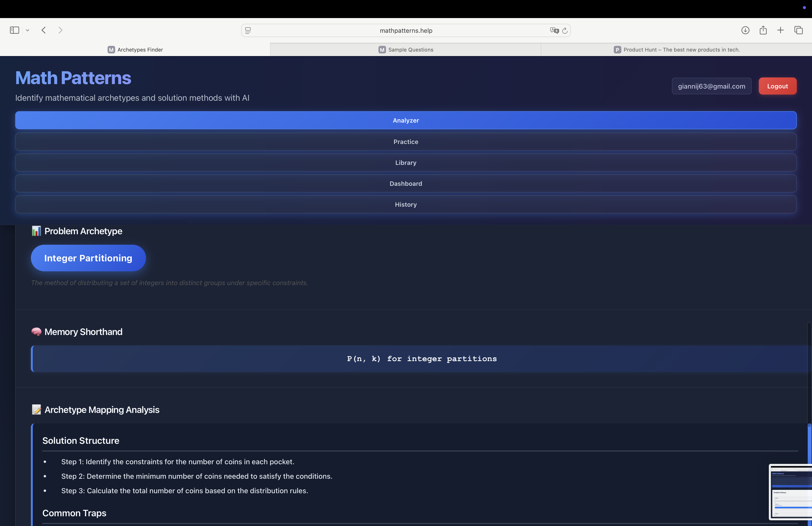Click the red Logout button
Viewport: 812px width, 526px height.
pos(777,86)
